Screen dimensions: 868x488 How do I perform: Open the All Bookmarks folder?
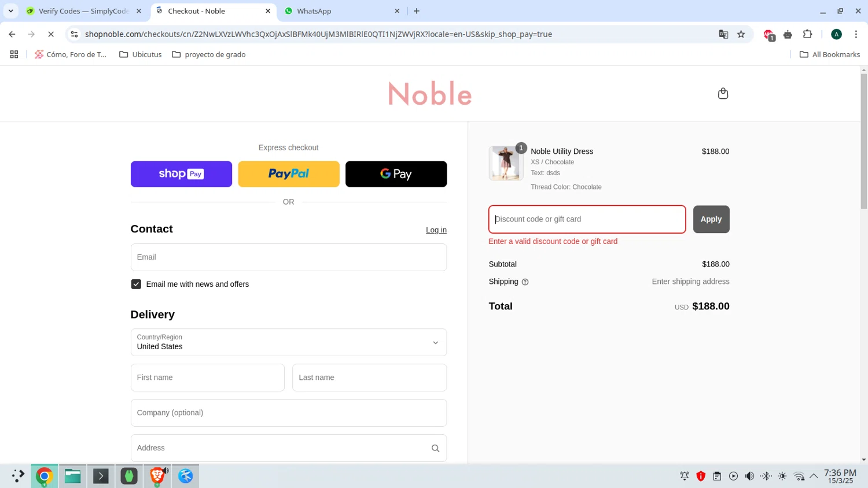coord(830,54)
